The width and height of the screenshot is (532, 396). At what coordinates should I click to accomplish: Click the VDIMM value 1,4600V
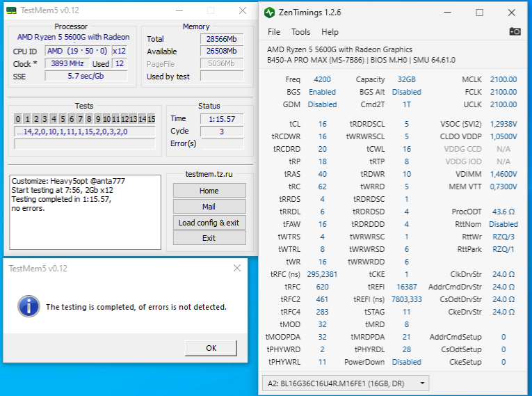pos(503,174)
